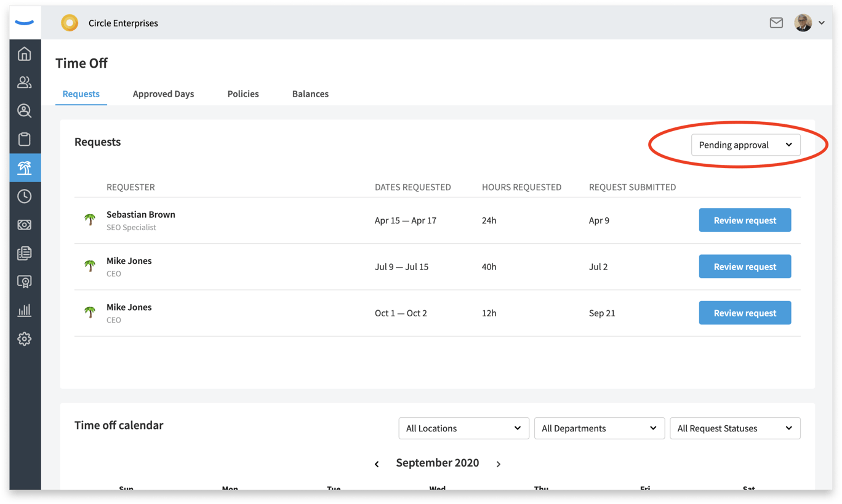Viewport: 842px width, 504px height.
Task: Open the mail envelope icon
Action: (776, 23)
